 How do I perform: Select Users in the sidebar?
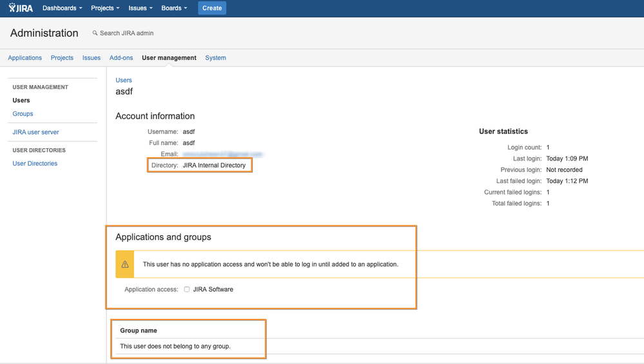point(21,100)
